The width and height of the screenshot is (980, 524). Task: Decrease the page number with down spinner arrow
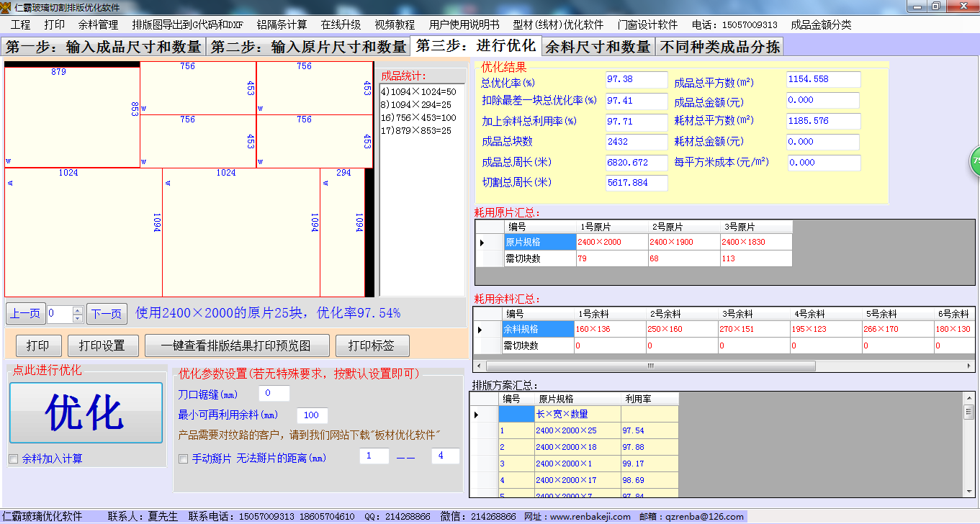click(x=78, y=318)
